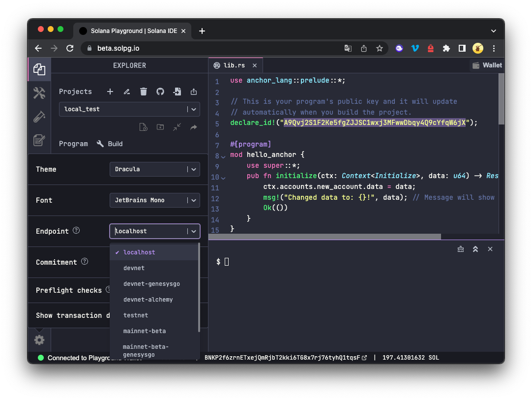Delete the current project via trash icon
The height and width of the screenshot is (400, 532).
pyautogui.click(x=143, y=92)
